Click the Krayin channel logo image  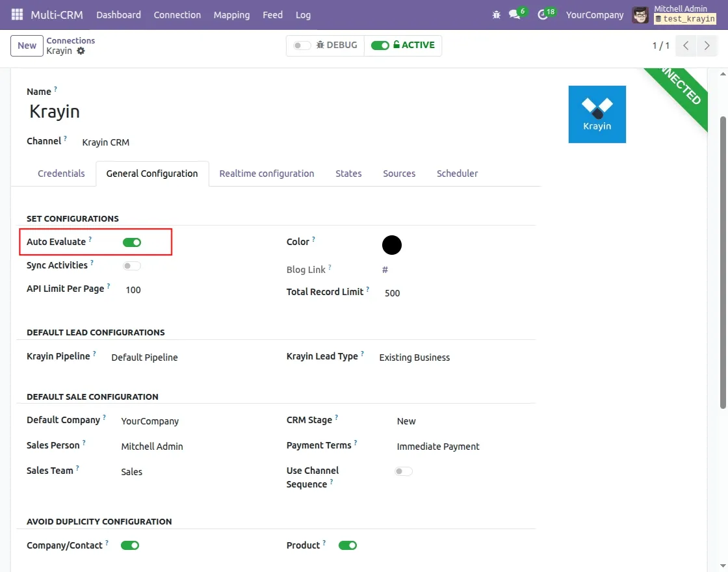tap(597, 114)
